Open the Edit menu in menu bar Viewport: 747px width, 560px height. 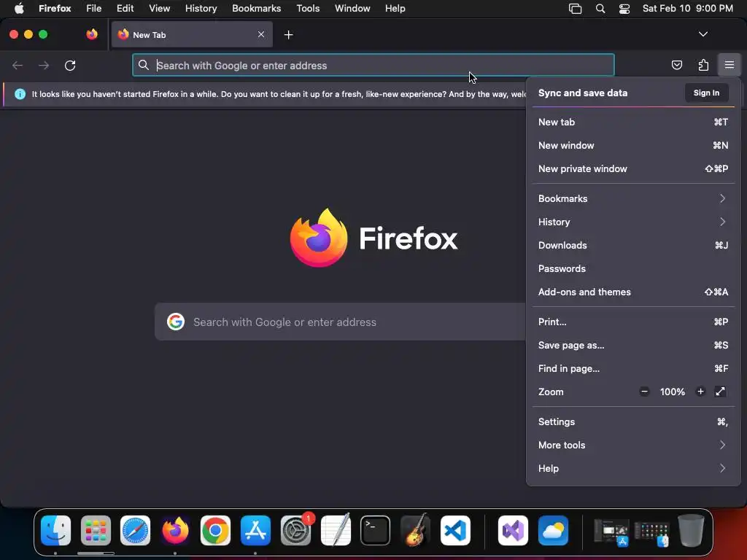(x=125, y=9)
